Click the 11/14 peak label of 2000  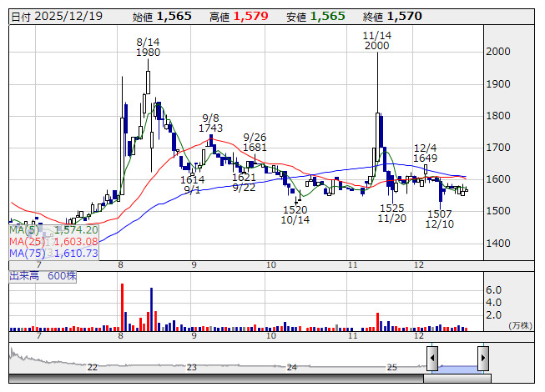376,41
